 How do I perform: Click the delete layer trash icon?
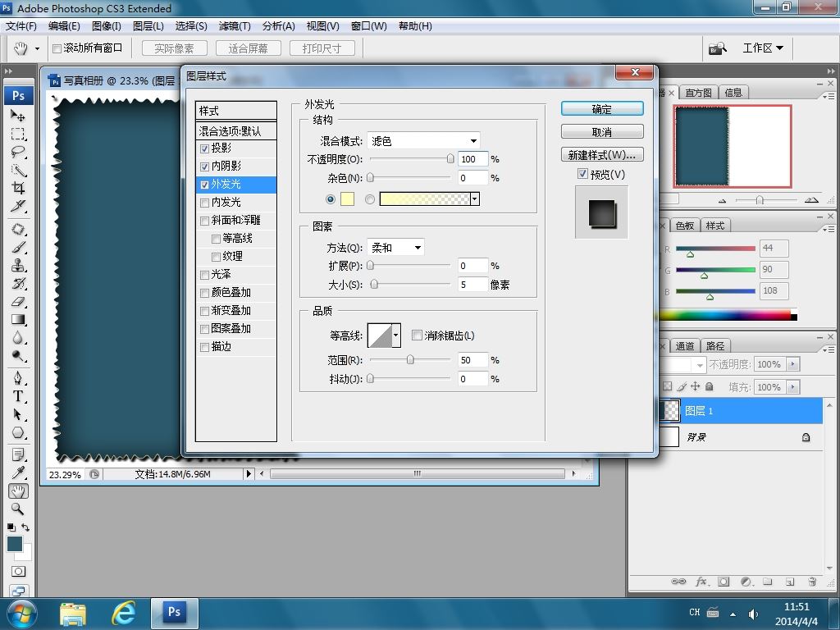812,582
